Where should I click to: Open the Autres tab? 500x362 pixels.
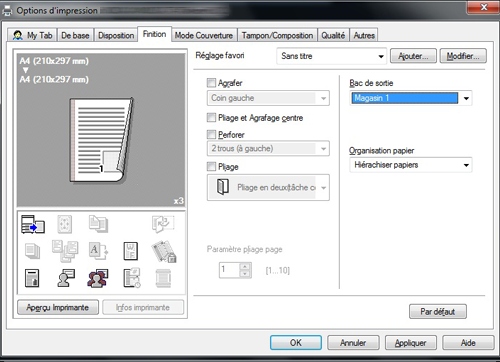click(364, 35)
